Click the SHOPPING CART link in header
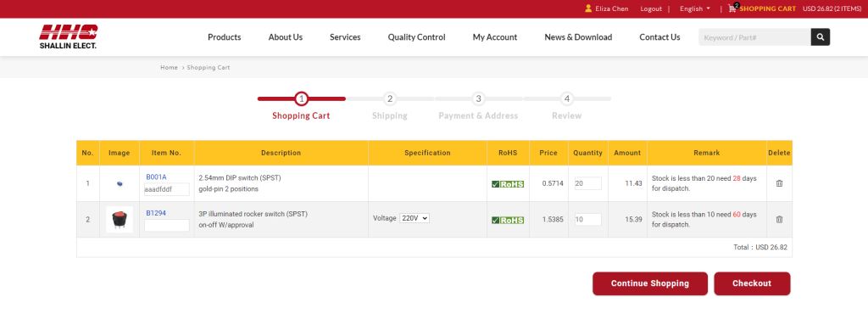Image resolution: width=868 pixels, height=314 pixels. 768,8
